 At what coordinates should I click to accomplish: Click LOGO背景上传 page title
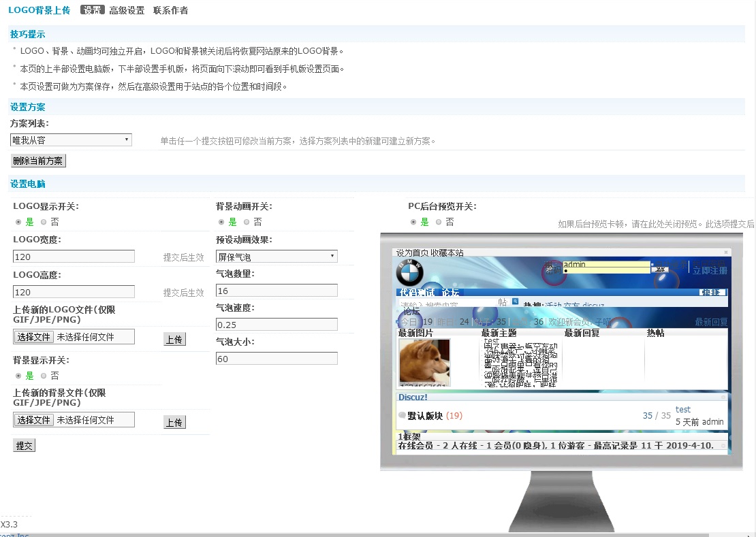pos(39,10)
